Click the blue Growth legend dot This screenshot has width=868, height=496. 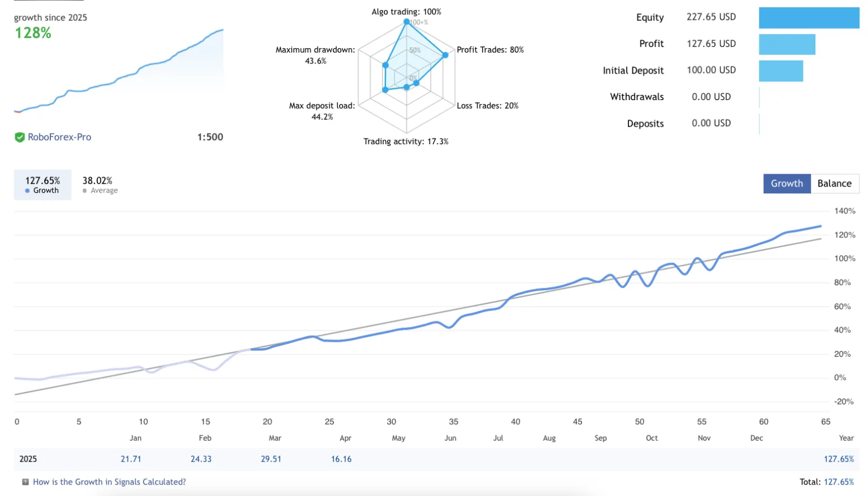pyautogui.click(x=27, y=191)
